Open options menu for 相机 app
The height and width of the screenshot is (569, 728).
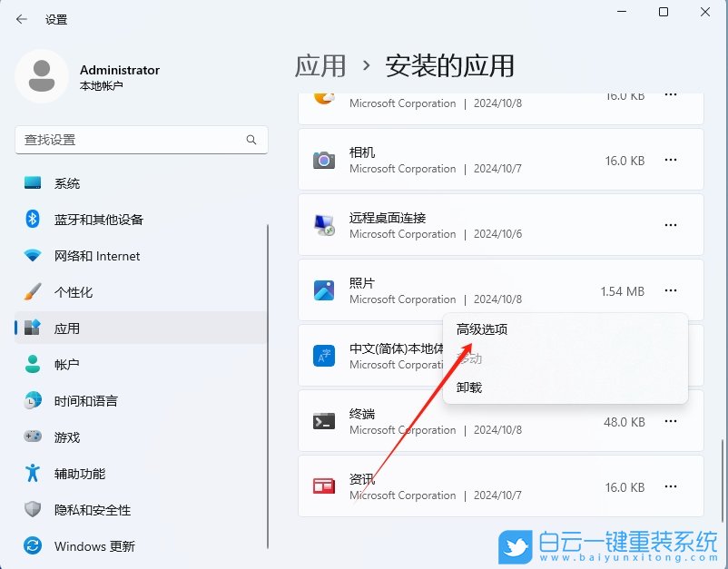click(671, 160)
